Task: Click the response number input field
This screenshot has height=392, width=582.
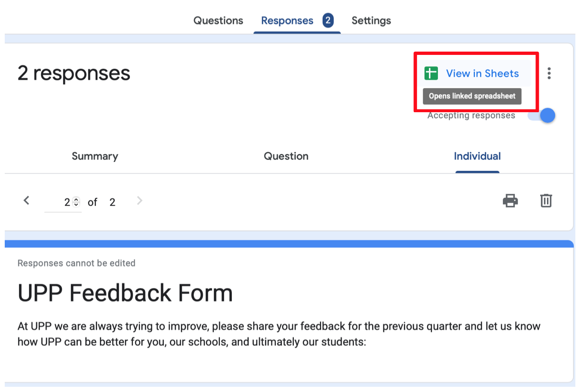Action: coord(63,202)
